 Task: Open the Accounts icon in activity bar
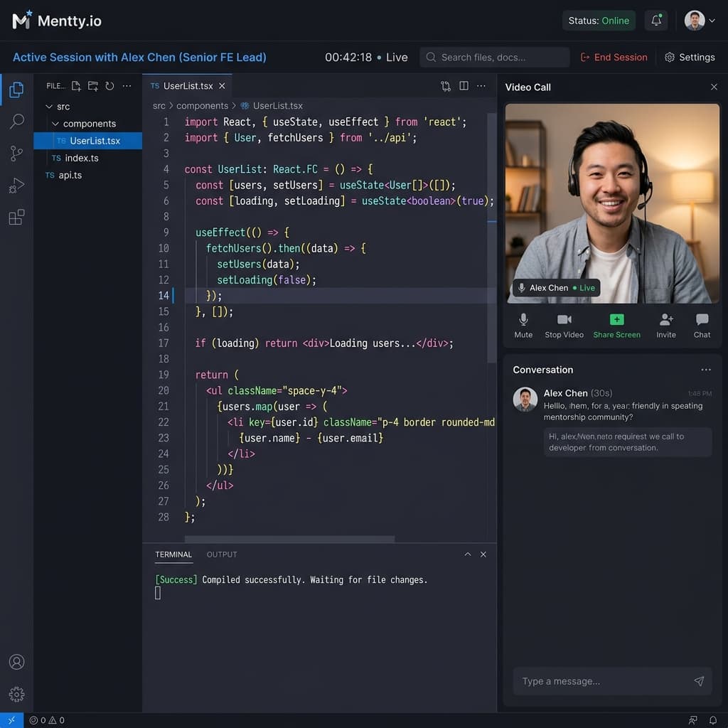17,662
